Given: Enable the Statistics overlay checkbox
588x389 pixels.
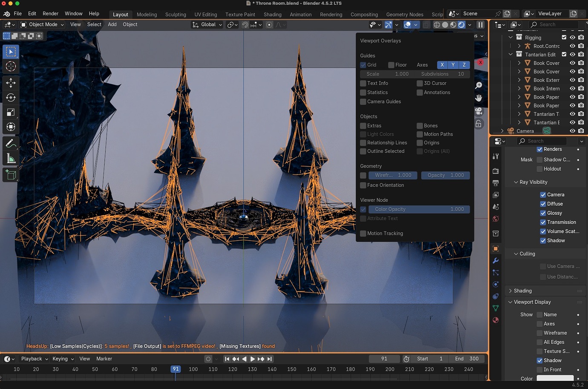Looking at the screenshot, I should [x=363, y=93].
